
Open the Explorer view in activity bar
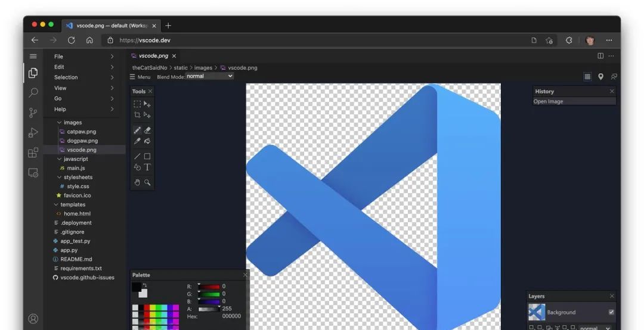33,73
